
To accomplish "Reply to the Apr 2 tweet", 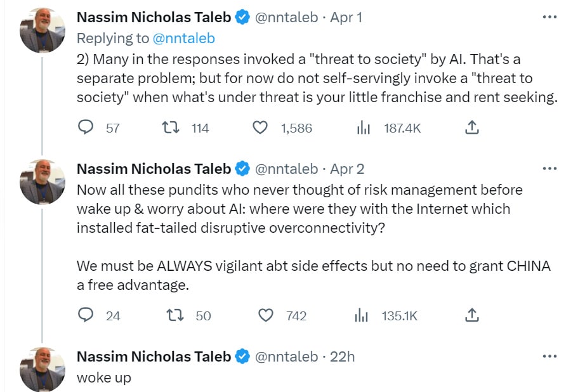I will pos(86,315).
